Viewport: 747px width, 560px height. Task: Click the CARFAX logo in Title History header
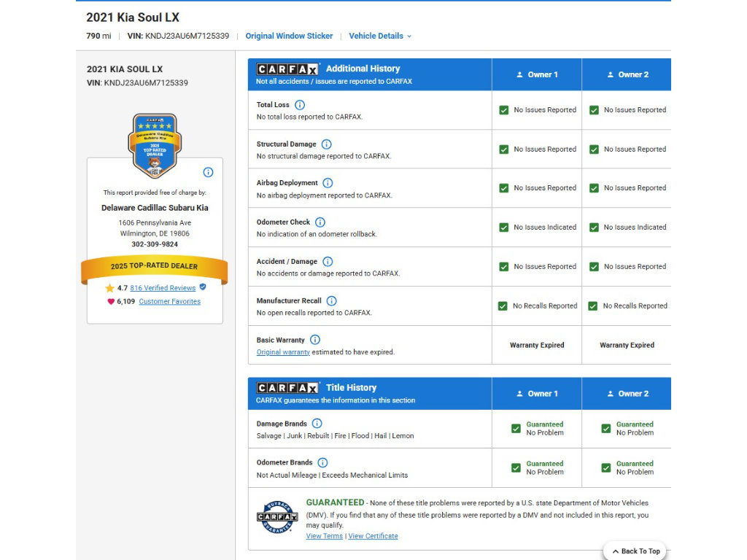point(287,388)
